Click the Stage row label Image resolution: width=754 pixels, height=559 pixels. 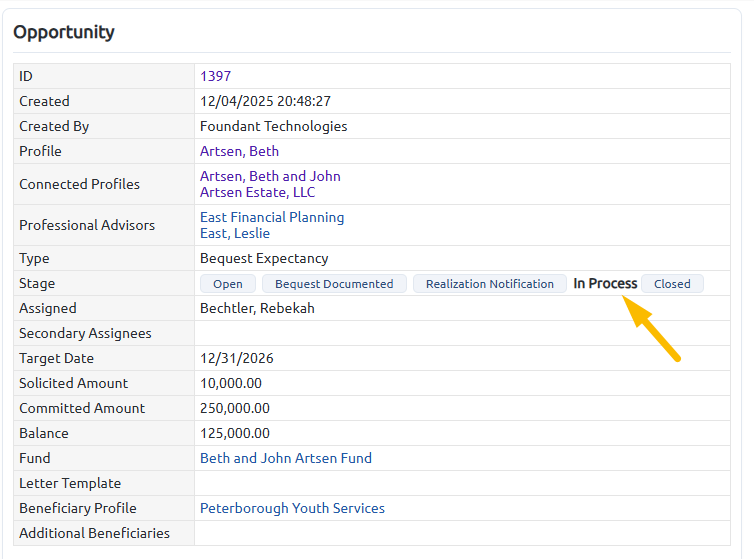tap(37, 283)
